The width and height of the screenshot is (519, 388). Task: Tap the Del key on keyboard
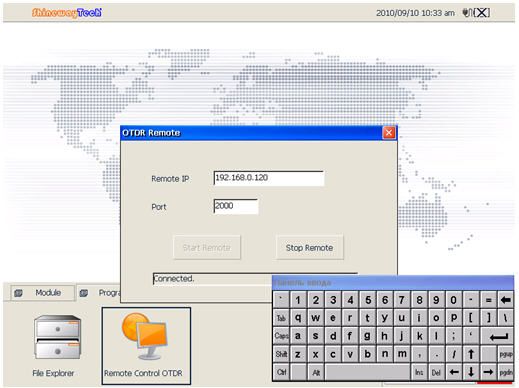436,372
